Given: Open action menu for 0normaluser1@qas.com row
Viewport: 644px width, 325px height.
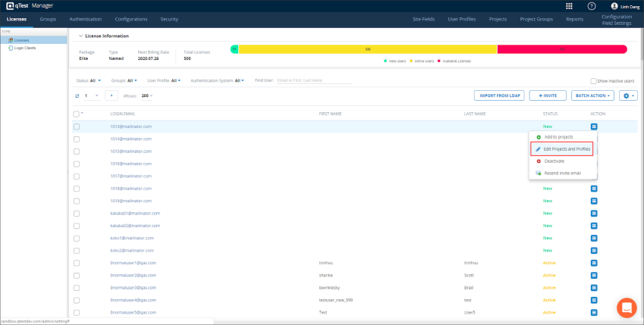Looking at the screenshot, I should [594, 262].
